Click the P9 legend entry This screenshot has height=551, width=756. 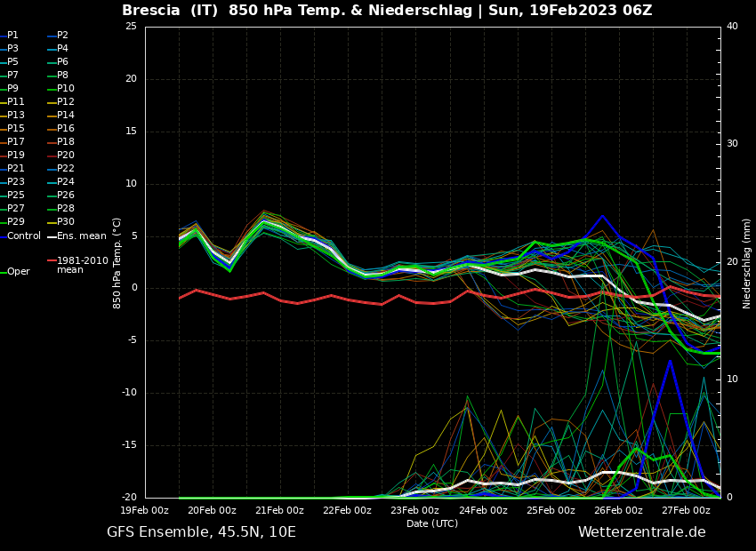[x=12, y=89]
